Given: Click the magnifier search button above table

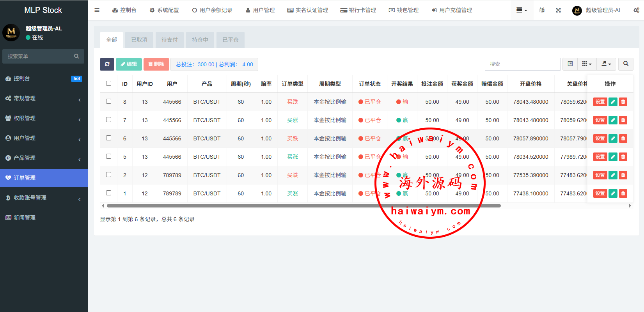Looking at the screenshot, I should 626,64.
